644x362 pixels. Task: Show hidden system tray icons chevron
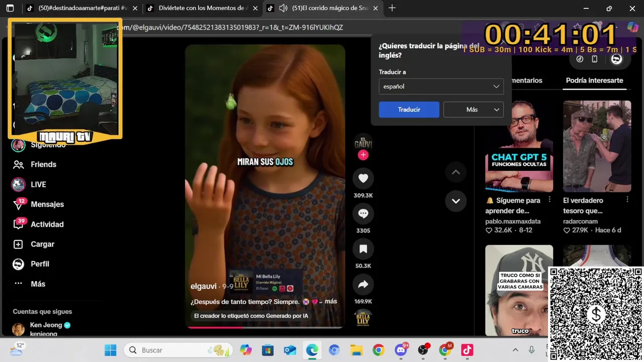tap(515, 350)
